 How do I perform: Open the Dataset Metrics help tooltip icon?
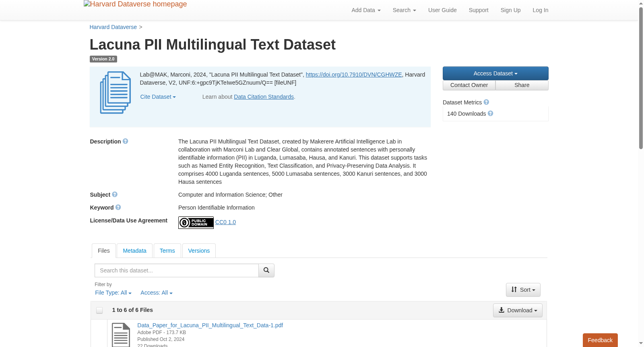[486, 102]
